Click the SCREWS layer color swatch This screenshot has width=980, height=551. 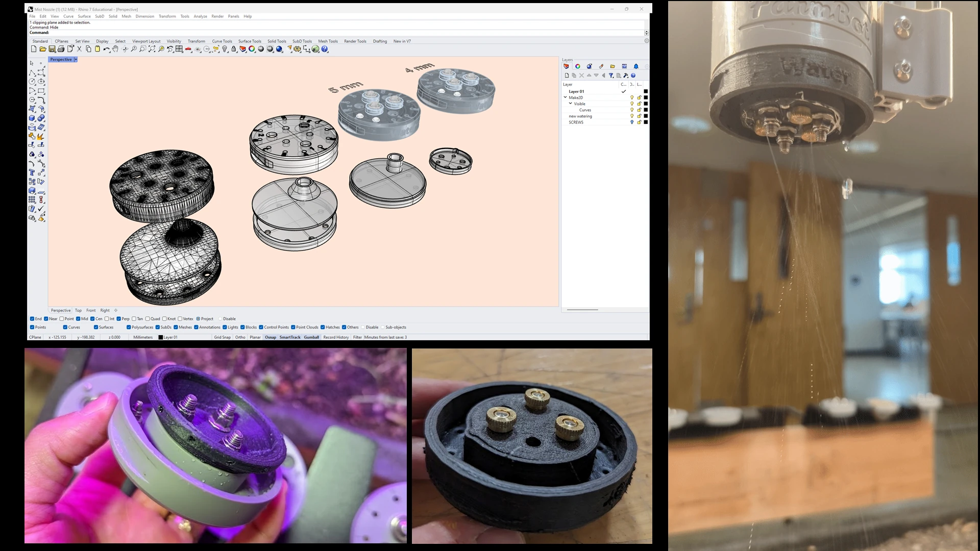(646, 122)
